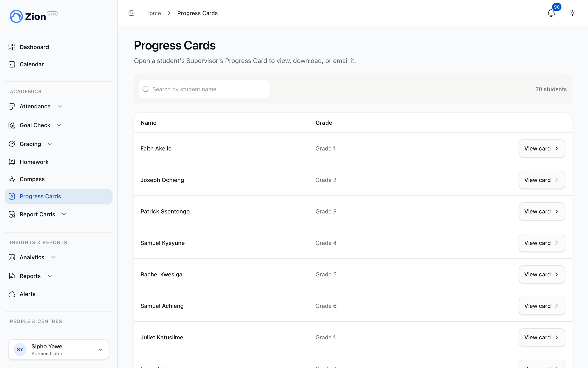View card for Juliet Katusiime
The width and height of the screenshot is (588, 368).
[x=542, y=337]
